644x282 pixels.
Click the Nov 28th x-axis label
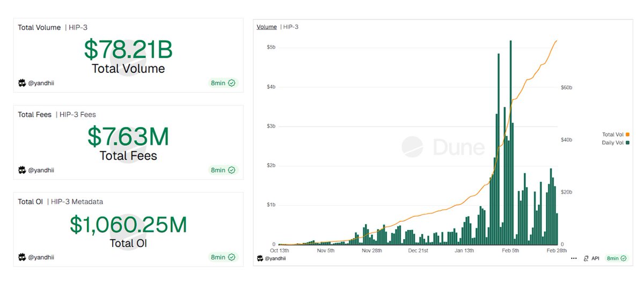[x=372, y=250]
